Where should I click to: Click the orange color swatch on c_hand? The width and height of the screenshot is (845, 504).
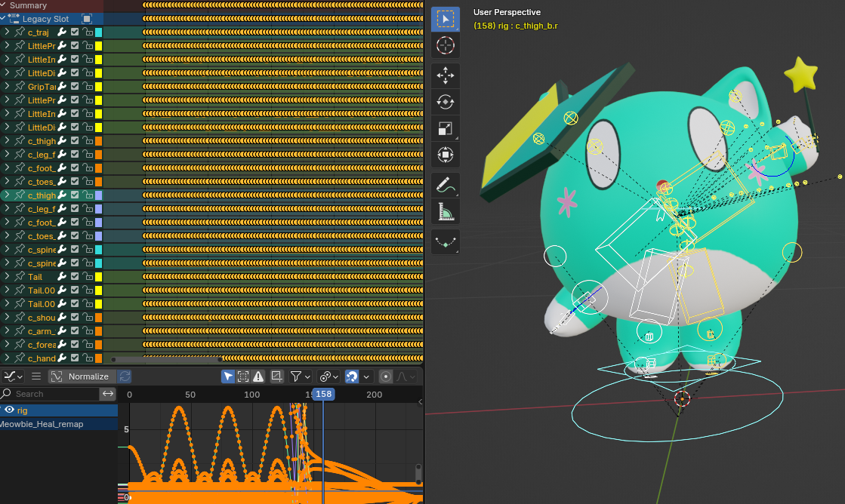tap(99, 358)
